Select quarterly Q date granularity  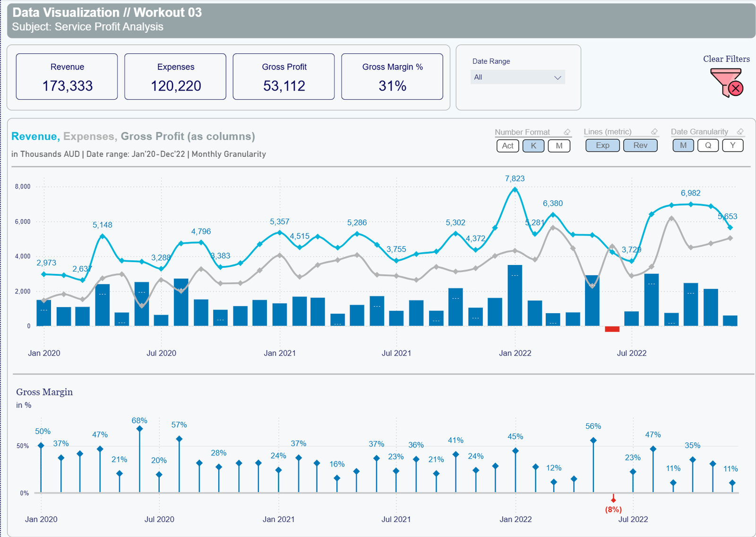(x=708, y=145)
